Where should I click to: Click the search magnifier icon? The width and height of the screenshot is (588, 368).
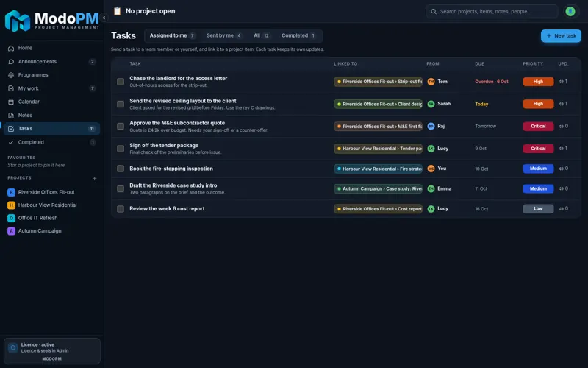click(x=434, y=12)
